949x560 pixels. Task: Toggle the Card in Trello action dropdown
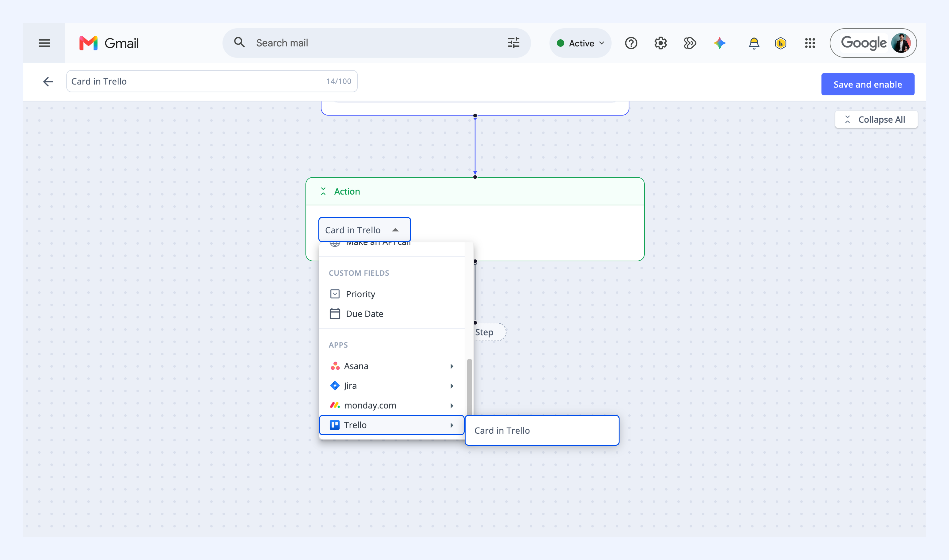(x=364, y=230)
